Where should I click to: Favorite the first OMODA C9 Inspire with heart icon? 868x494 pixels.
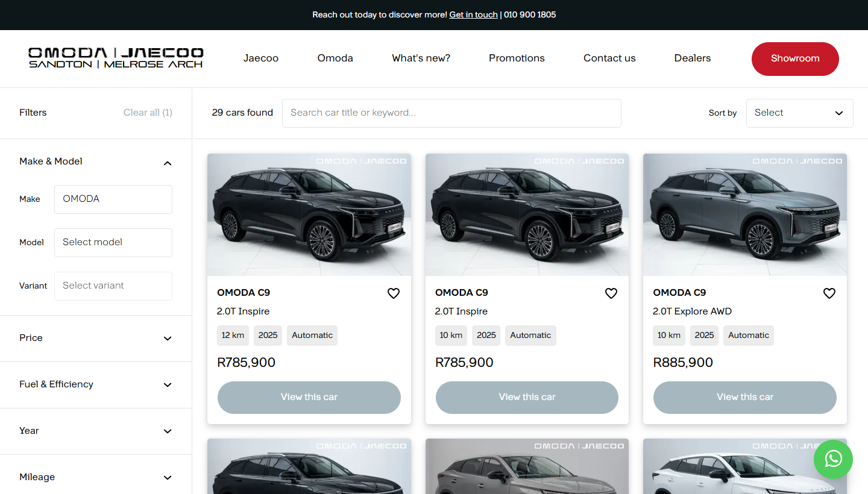point(394,293)
